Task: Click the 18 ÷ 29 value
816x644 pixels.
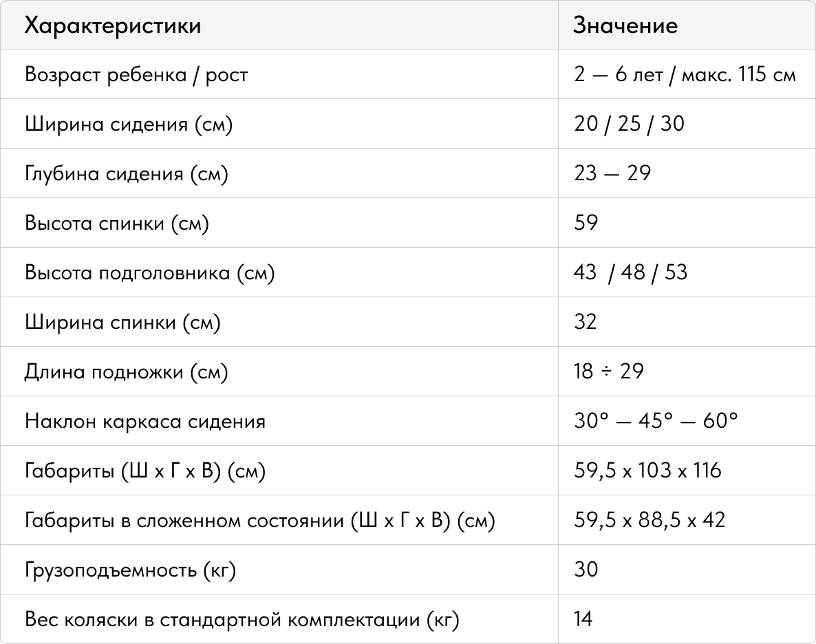Action: 609,372
